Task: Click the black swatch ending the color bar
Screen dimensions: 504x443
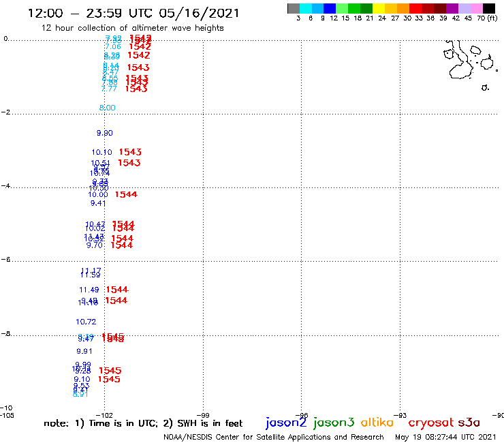Action: (x=488, y=8)
